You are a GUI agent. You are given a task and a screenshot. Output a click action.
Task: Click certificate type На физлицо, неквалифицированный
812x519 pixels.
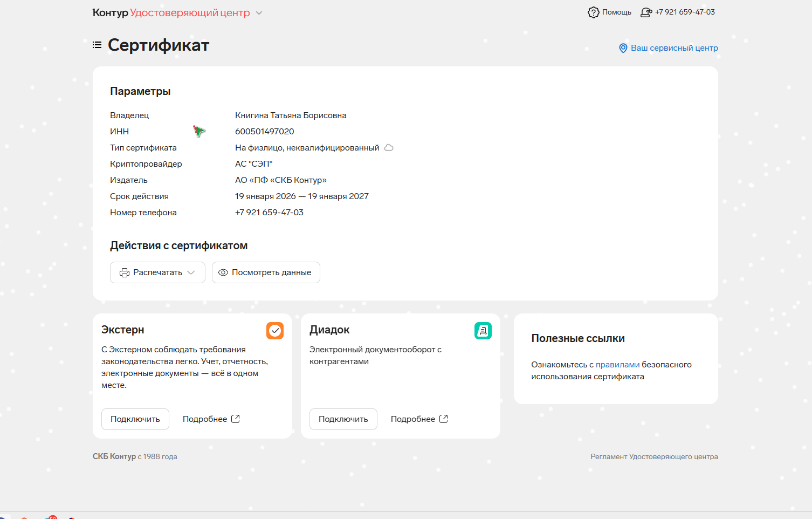[x=307, y=148]
